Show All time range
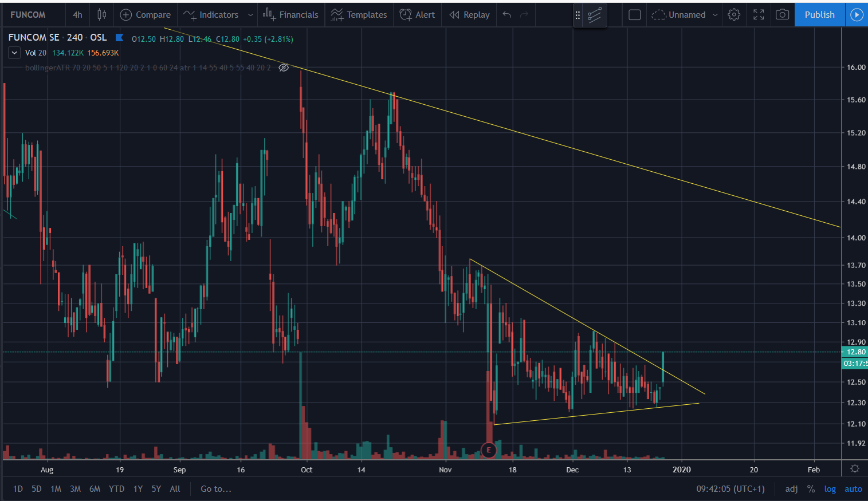Screen dimensions: 868x501 (x=175, y=488)
